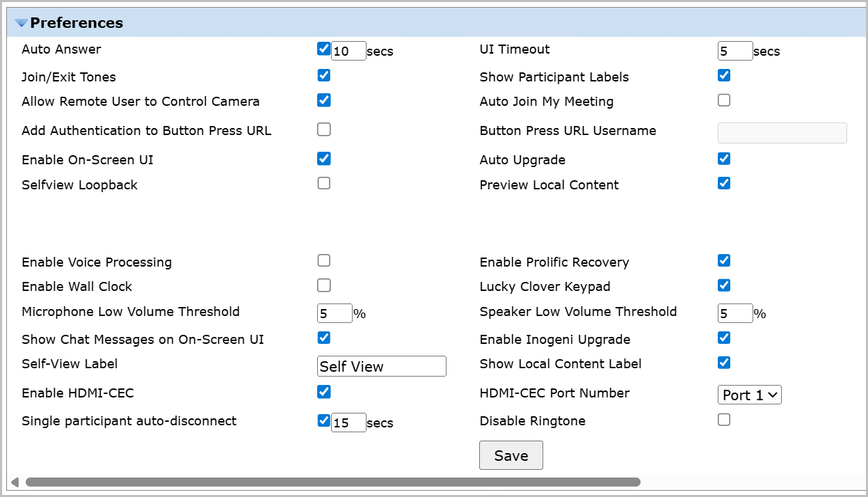The width and height of the screenshot is (868, 497).
Task: Disable Join/Exit Tones checkbox
Action: click(x=323, y=75)
